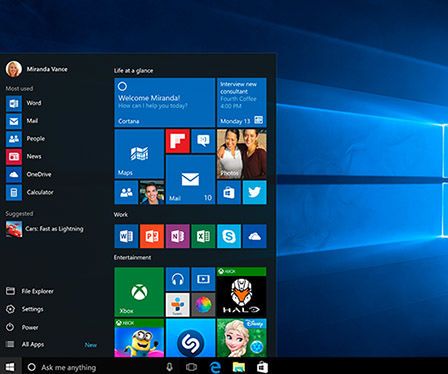448x374 pixels.
Task: Open the OneNote tile
Action: point(178,236)
